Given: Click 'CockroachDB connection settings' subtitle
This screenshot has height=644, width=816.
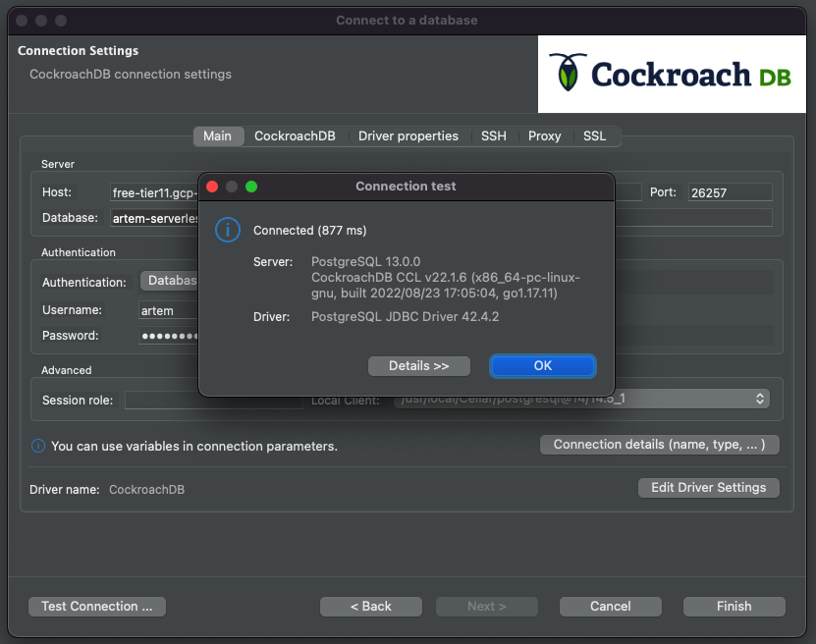Looking at the screenshot, I should 131,74.
